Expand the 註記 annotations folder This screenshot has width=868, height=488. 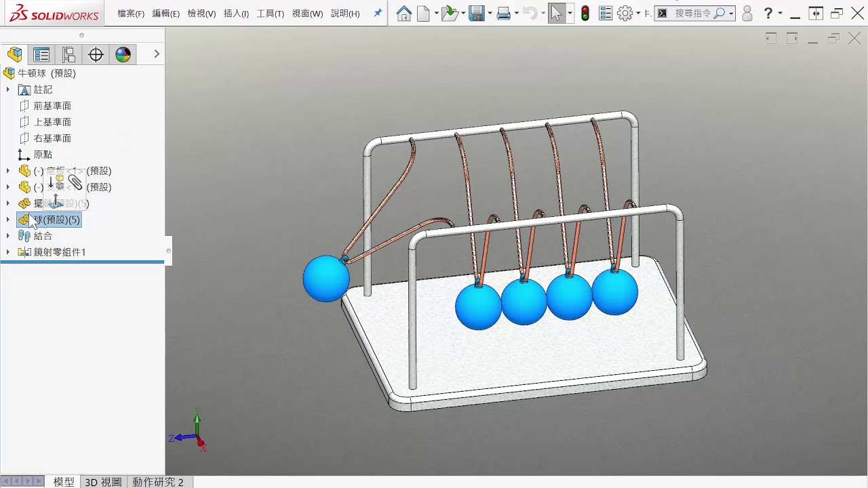click(x=8, y=89)
